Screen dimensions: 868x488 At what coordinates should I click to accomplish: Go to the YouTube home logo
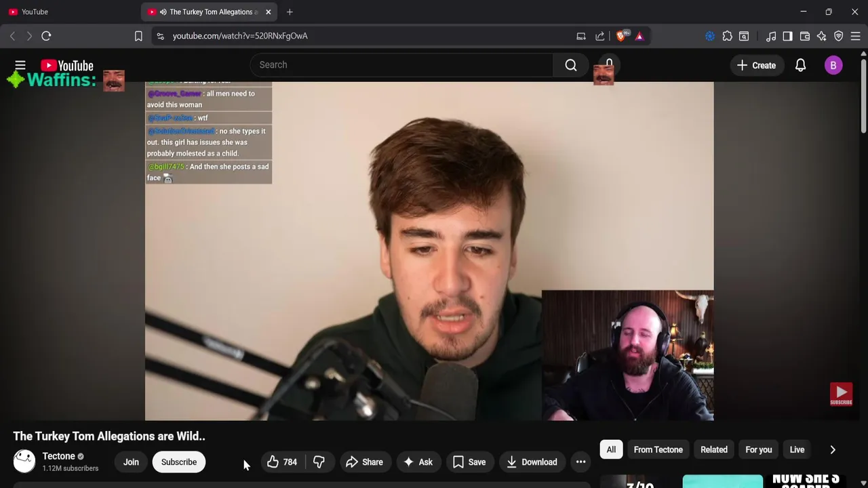pyautogui.click(x=66, y=65)
